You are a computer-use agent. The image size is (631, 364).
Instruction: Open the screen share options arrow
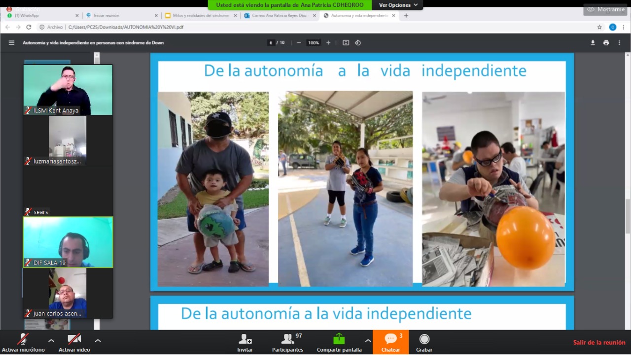(x=368, y=340)
